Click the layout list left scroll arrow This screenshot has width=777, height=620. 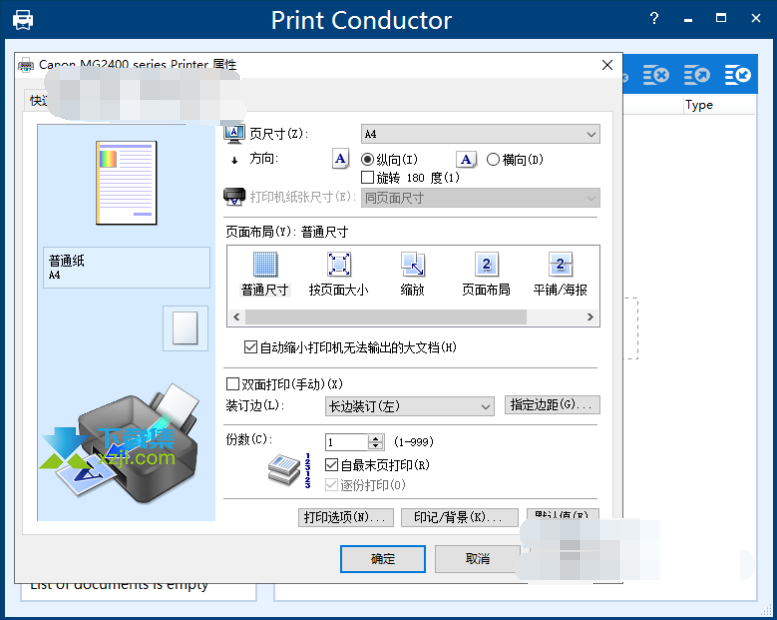pos(236,317)
